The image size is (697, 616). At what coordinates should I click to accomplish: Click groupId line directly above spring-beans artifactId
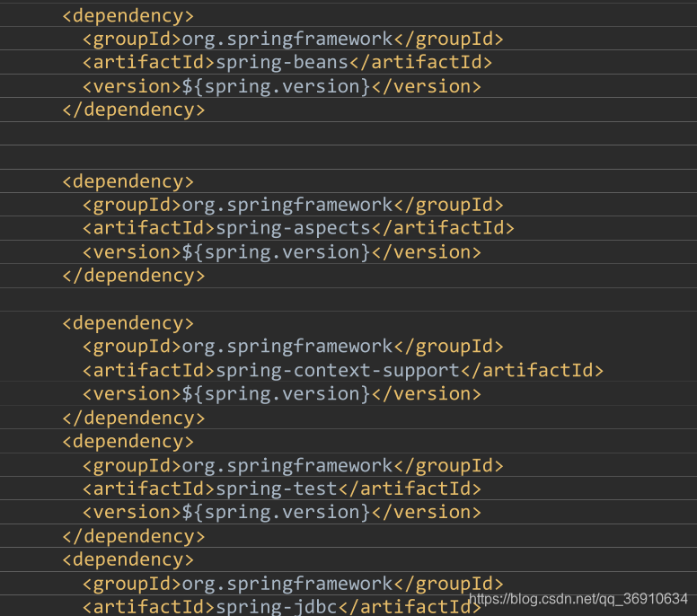coord(293,39)
